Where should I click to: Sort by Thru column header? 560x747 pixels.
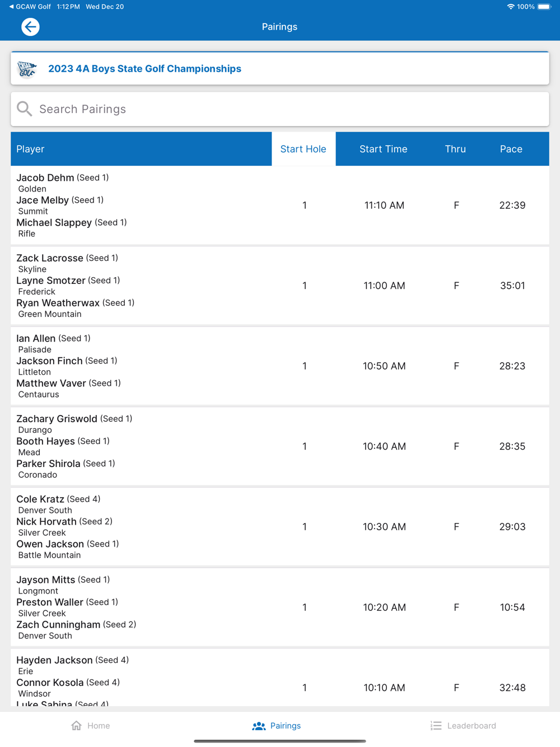455,149
